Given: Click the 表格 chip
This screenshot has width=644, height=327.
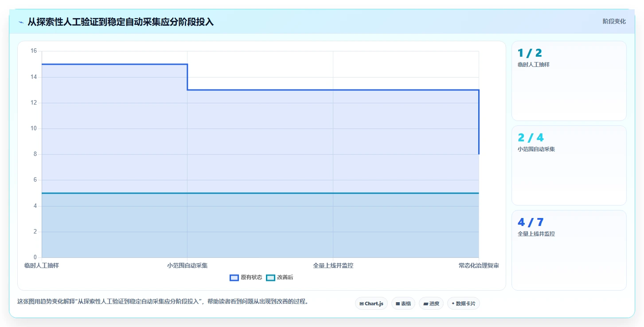Looking at the screenshot, I should [x=403, y=304].
